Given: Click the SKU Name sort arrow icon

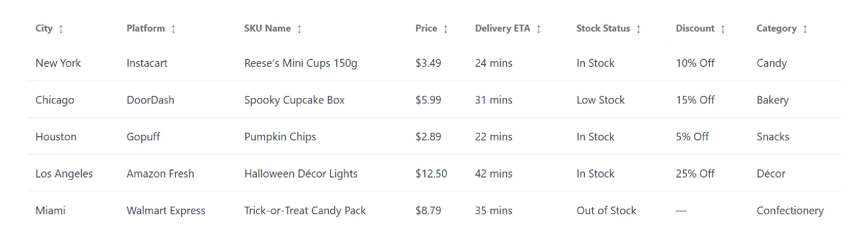Looking at the screenshot, I should 299,29.
